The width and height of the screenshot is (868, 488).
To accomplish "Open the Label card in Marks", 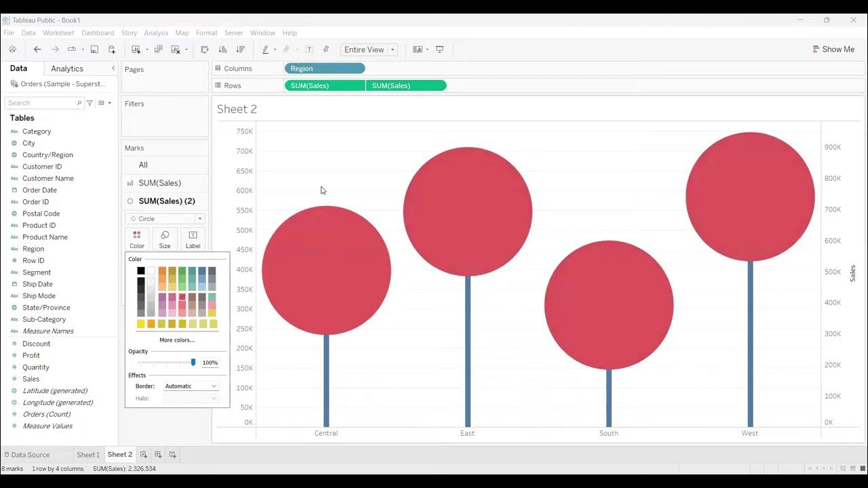I will (193, 239).
